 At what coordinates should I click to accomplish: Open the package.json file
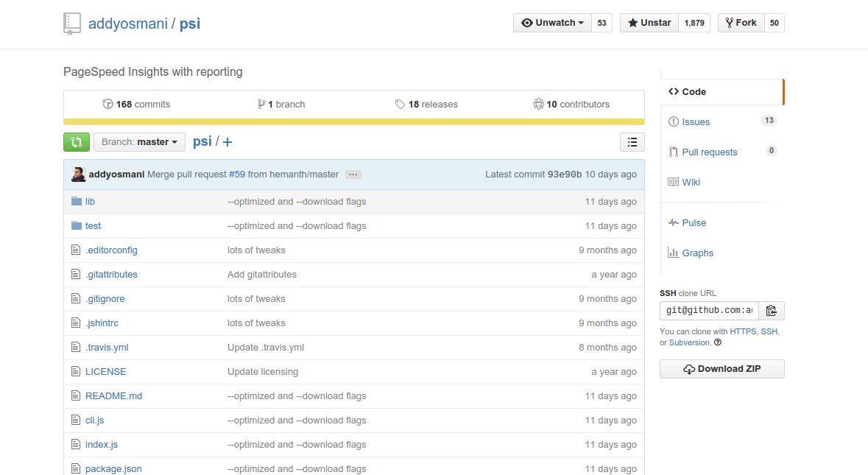pos(113,469)
